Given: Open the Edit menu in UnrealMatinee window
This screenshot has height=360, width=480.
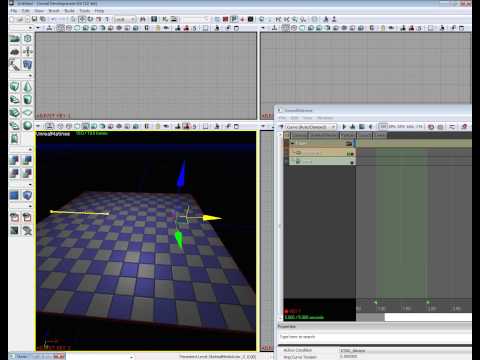Looking at the screenshot, I should coord(295,118).
